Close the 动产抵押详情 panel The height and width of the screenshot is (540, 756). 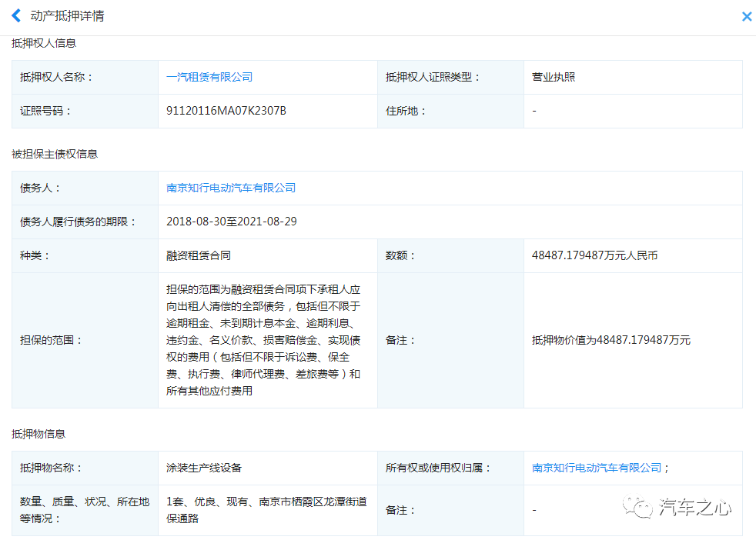(746, 17)
